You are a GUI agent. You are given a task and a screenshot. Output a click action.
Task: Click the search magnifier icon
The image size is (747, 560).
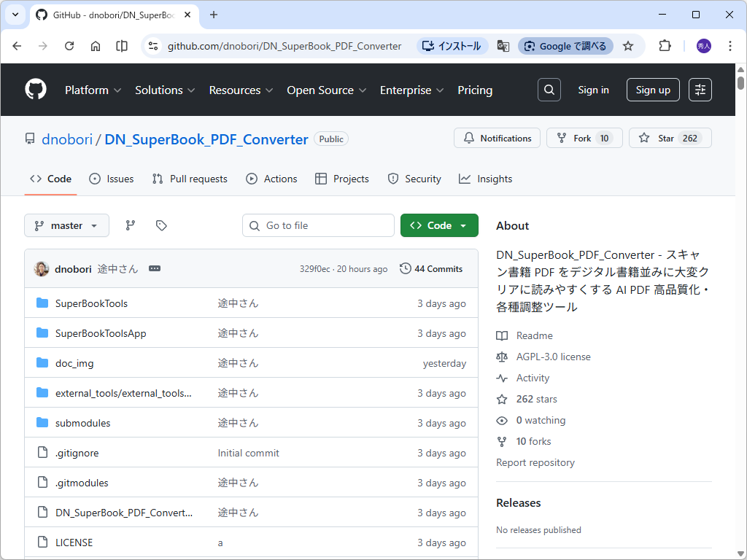pos(549,90)
